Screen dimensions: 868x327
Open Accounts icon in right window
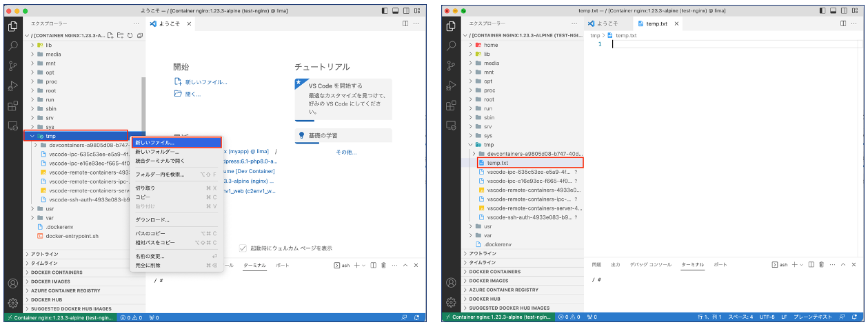pos(451,284)
